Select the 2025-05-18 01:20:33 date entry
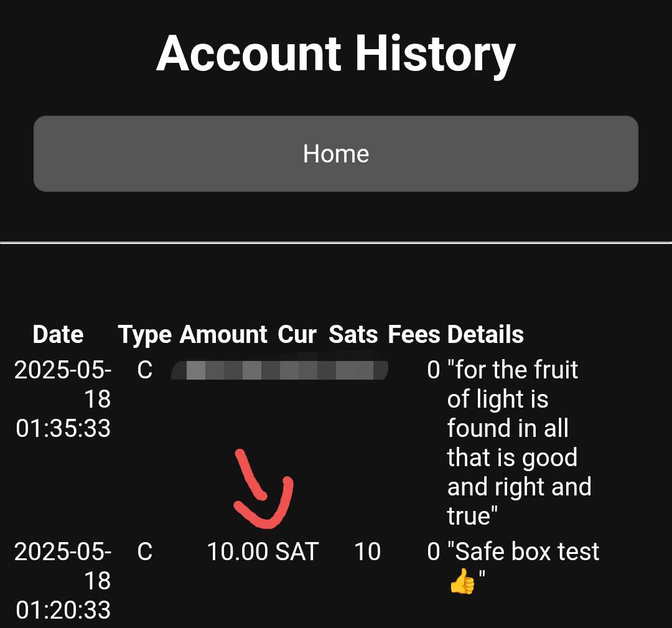Image resolution: width=672 pixels, height=628 pixels. (x=63, y=581)
